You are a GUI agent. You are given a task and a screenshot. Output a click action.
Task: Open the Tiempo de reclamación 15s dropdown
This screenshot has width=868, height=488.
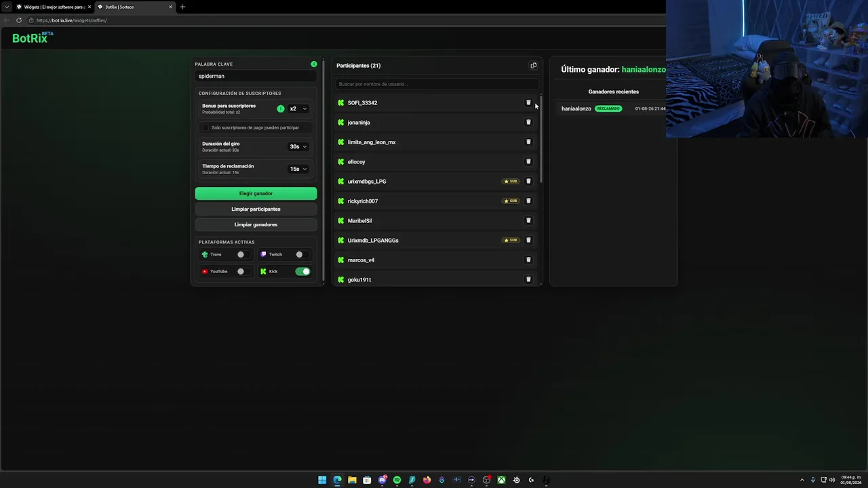coord(298,169)
